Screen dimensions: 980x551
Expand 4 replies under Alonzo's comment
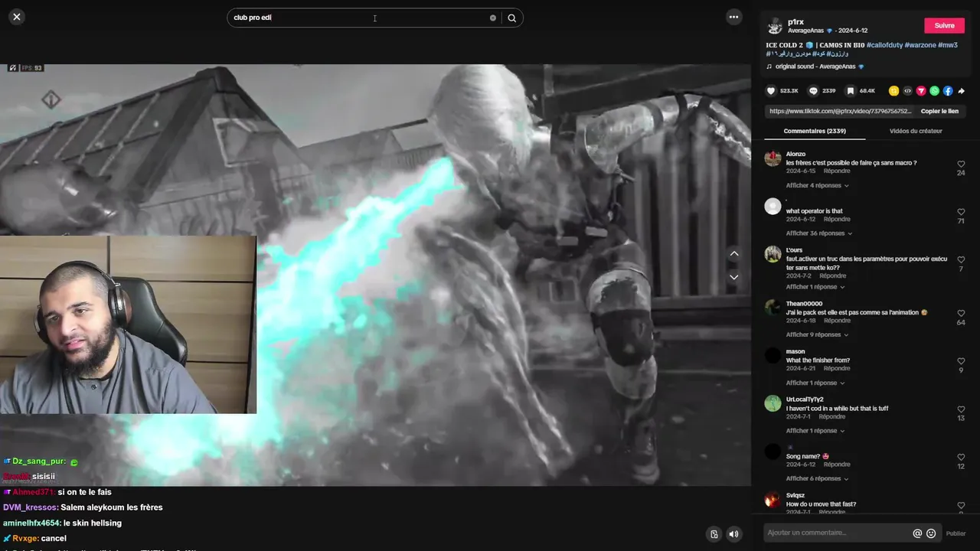(817, 185)
